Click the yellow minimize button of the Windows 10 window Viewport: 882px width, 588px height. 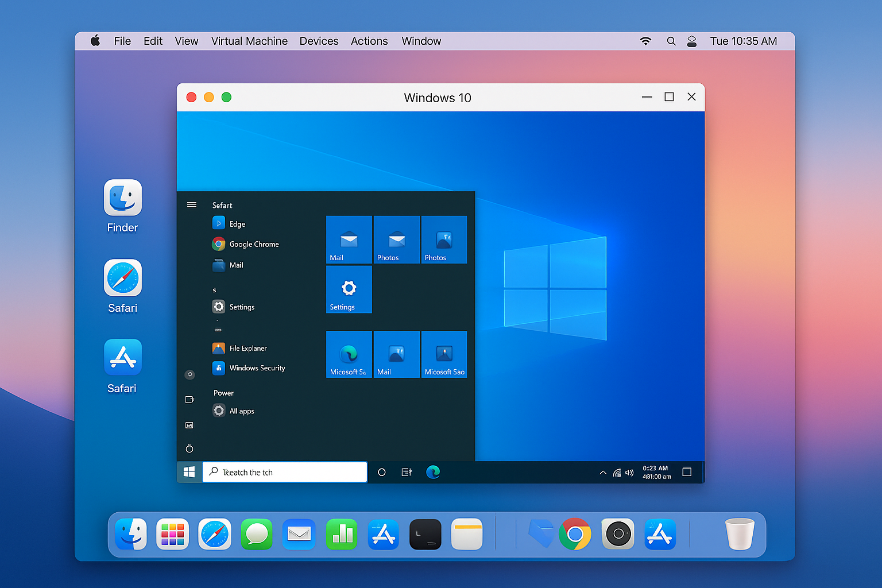click(x=209, y=97)
